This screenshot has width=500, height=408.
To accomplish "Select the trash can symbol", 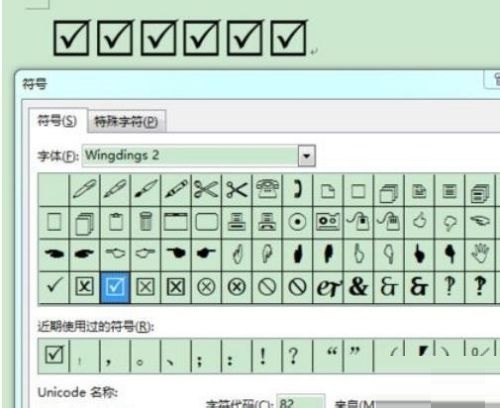I will [146, 222].
